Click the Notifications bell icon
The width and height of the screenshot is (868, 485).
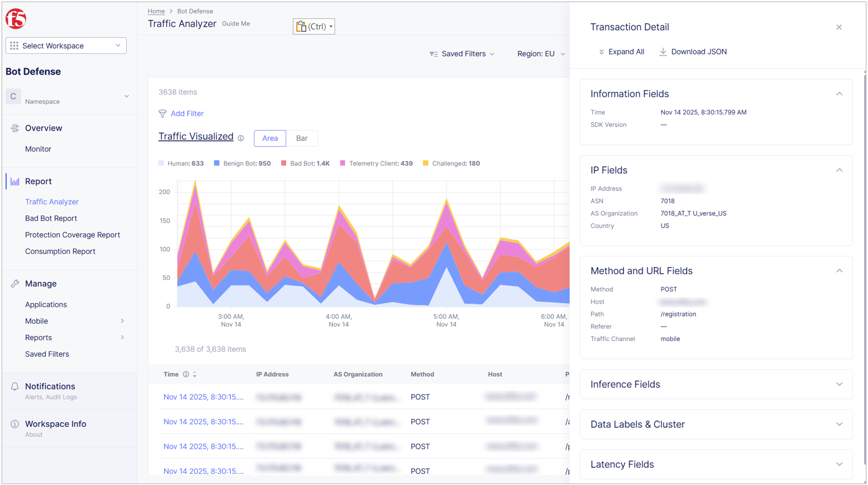[x=15, y=387]
